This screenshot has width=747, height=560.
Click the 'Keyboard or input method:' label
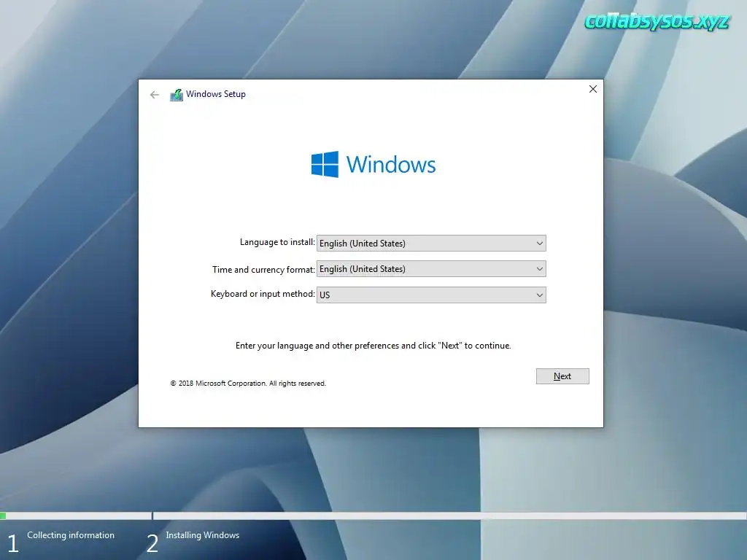coord(263,294)
